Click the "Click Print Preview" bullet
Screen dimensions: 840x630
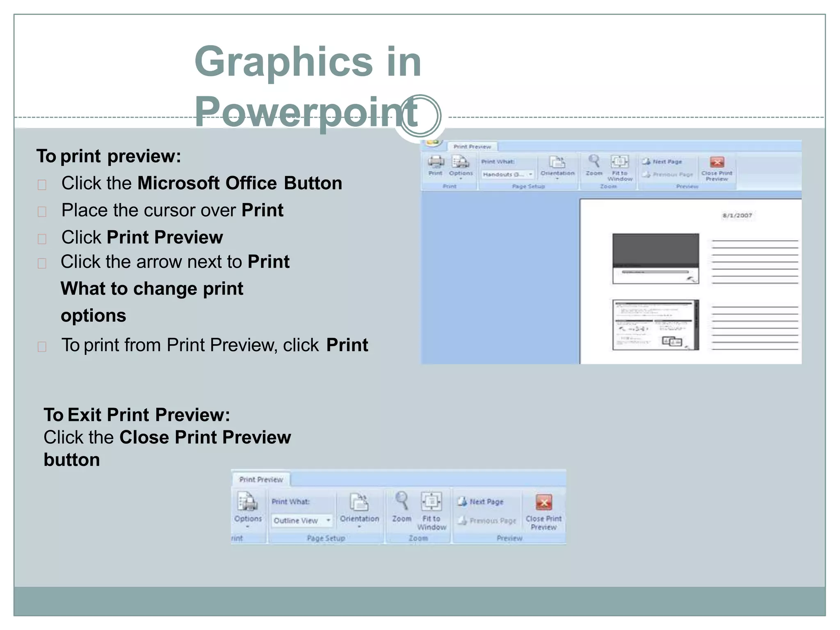142,237
